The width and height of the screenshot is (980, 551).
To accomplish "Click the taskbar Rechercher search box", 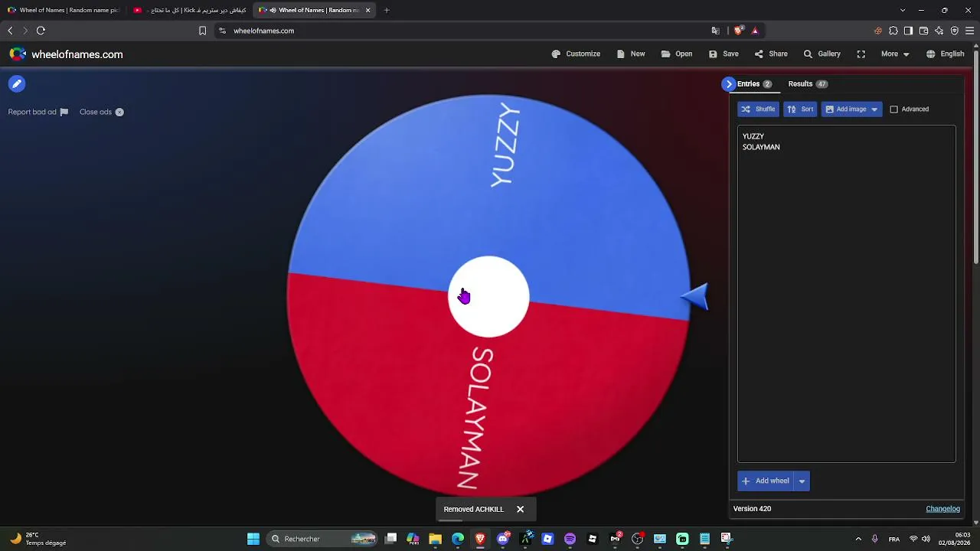I will 322,539.
